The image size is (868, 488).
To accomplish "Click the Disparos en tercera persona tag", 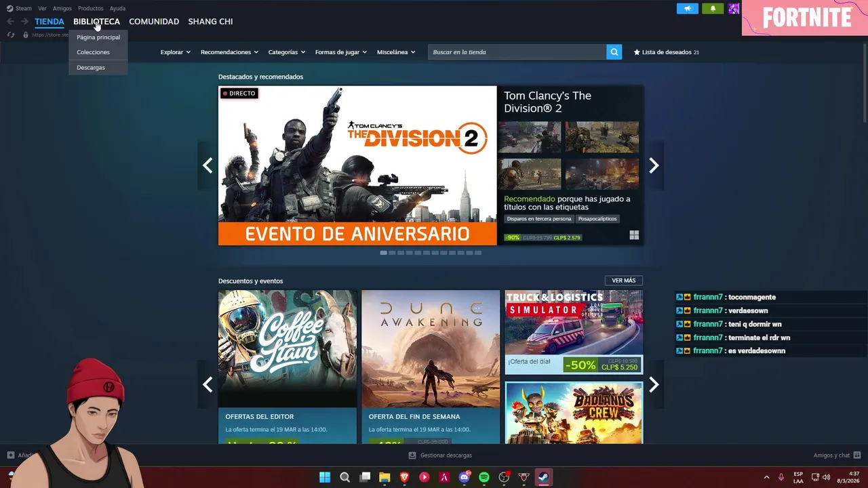I will [538, 219].
